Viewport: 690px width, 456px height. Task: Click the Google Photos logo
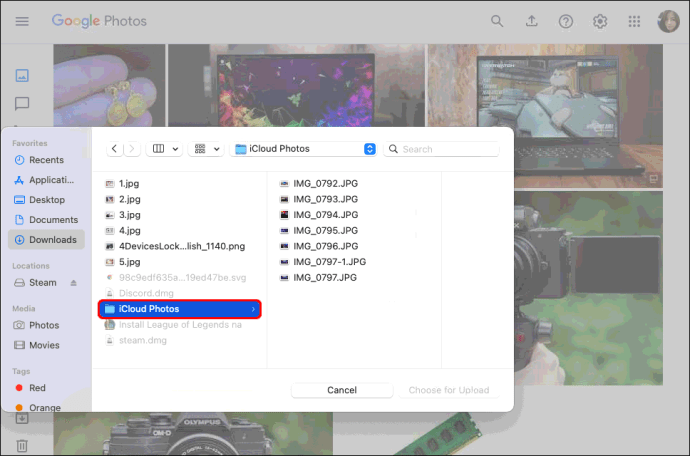(x=99, y=21)
